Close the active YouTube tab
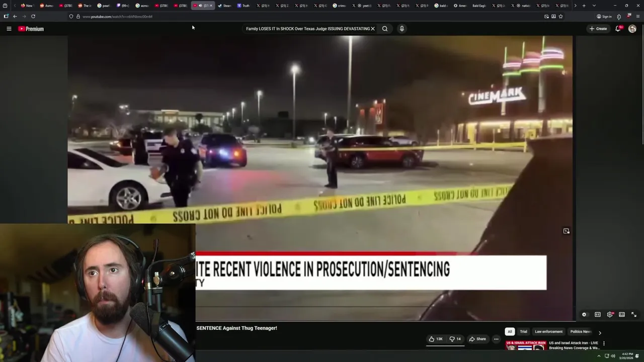This screenshot has width=644, height=362. click(211, 6)
